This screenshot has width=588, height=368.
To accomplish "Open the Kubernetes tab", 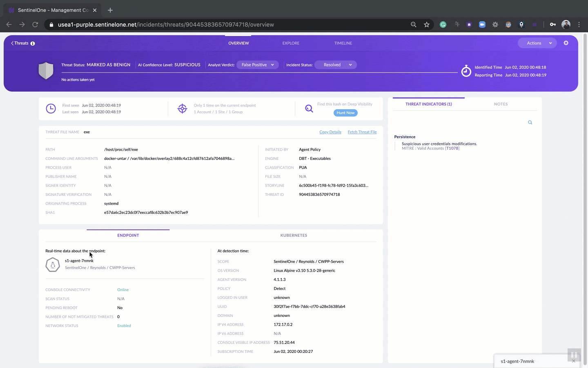I will click(x=294, y=235).
